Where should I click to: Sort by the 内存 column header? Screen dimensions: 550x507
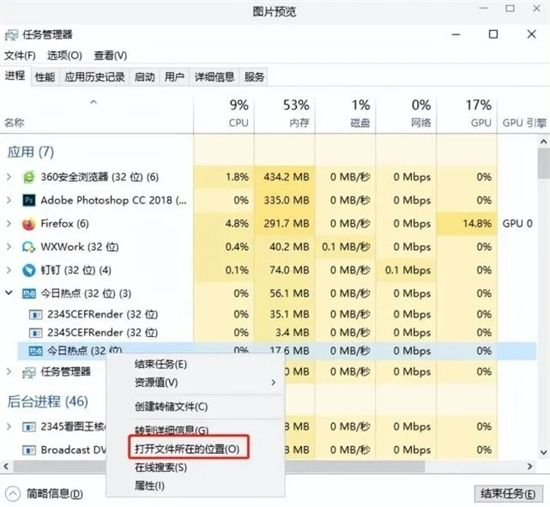pyautogui.click(x=285, y=113)
